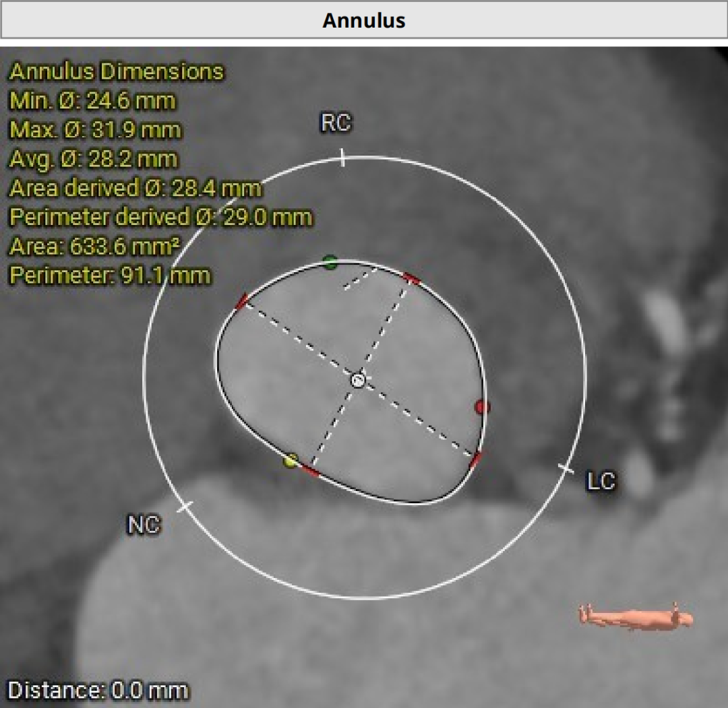Screen dimensions: 728x708
Task: Click the tick mark on circle below RC
Action: pyautogui.click(x=342, y=158)
